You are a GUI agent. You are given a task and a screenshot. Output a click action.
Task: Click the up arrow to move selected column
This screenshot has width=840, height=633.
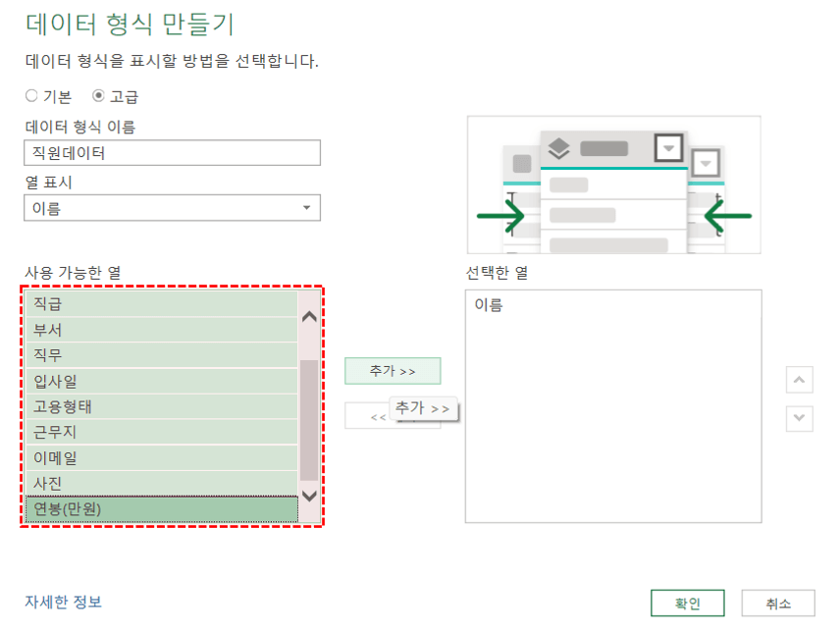point(800,380)
